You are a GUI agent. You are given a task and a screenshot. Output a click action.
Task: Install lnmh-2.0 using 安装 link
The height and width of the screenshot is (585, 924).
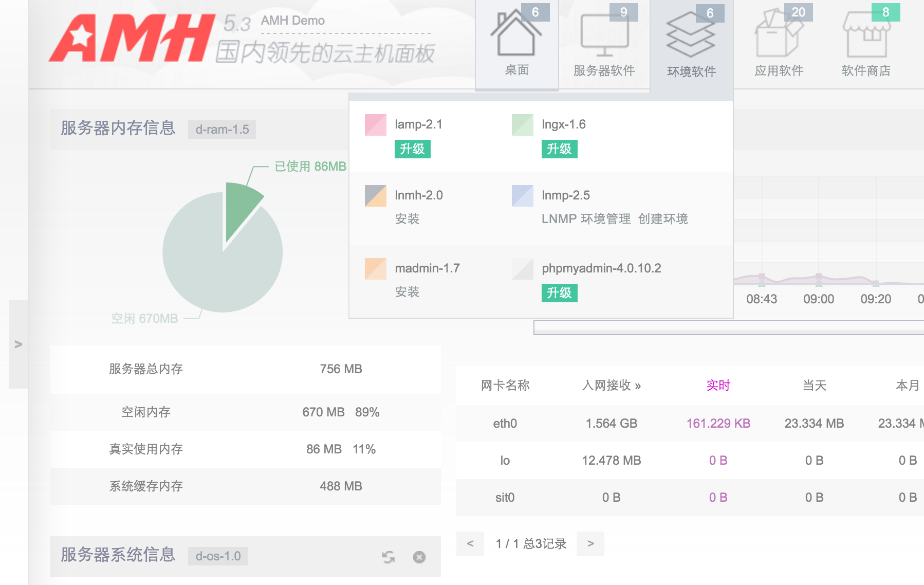(407, 219)
